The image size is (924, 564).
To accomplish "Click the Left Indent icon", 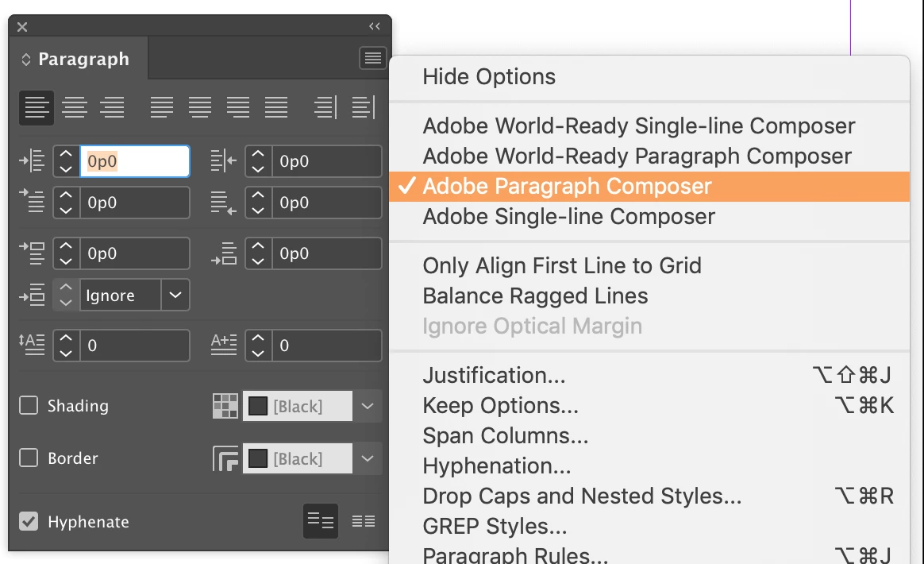I will coord(32,160).
